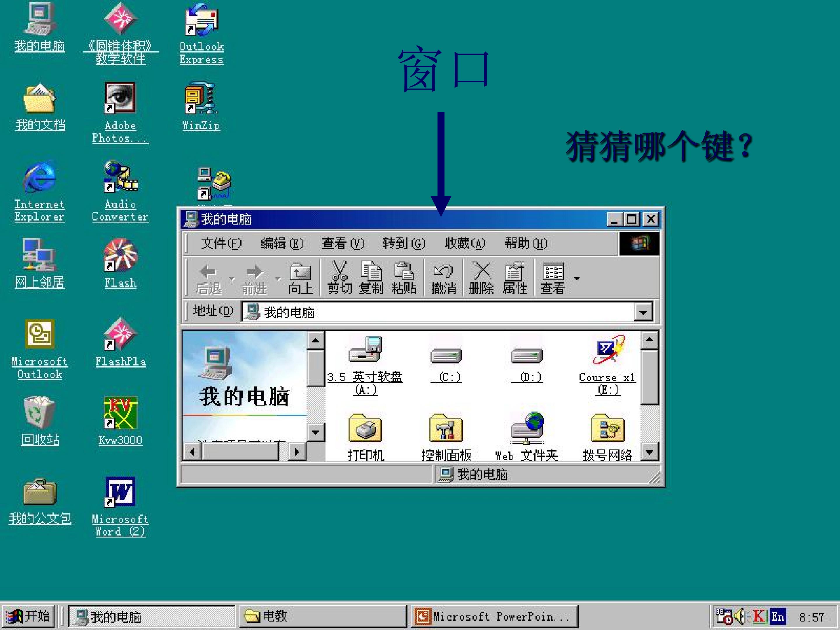Viewport: 840px width, 630px height.
Task: Launch Internet Explorer from desktop
Action: (39, 191)
